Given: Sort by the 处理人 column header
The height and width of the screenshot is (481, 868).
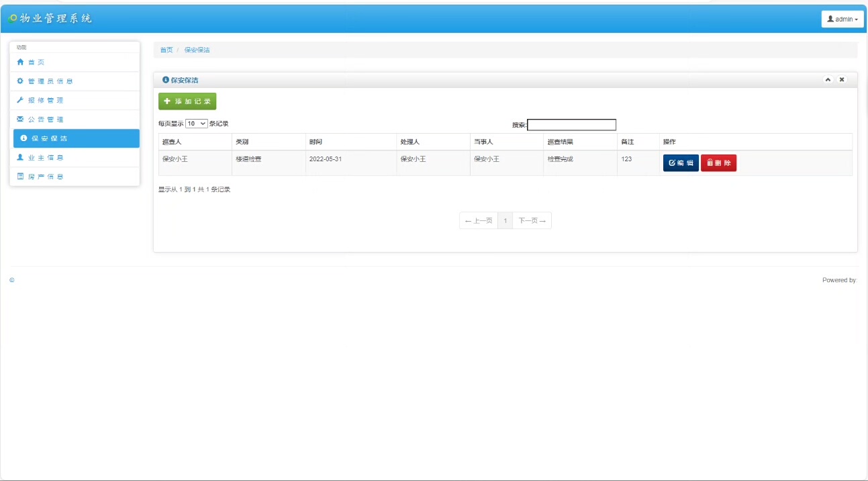Looking at the screenshot, I should coord(433,142).
